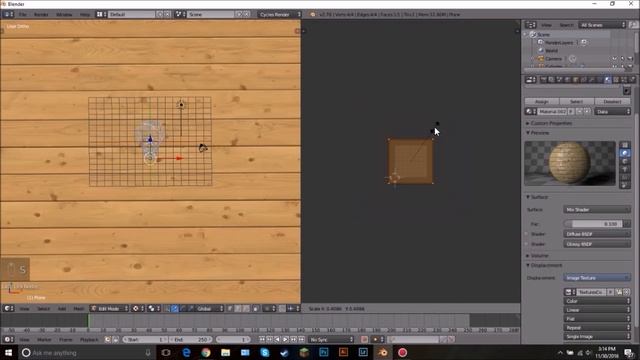Open the Glossy BSDF shader dropdown
This screenshot has width=640, height=360.
[597, 244]
